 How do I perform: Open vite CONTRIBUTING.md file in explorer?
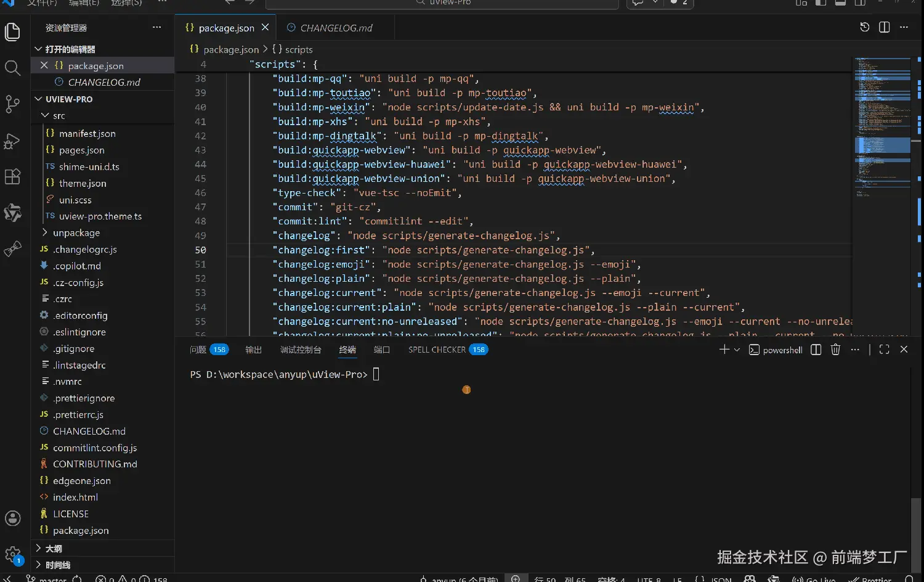95,464
